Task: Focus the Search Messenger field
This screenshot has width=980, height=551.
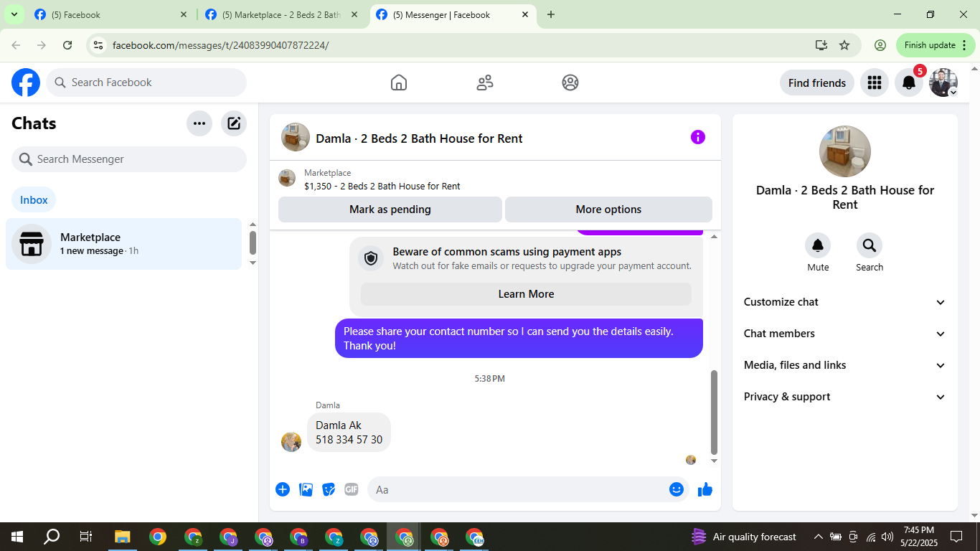Action: tap(129, 159)
